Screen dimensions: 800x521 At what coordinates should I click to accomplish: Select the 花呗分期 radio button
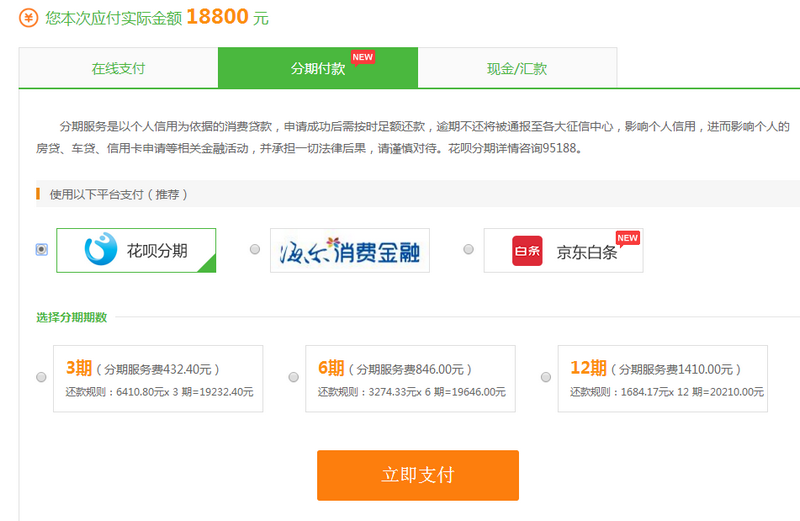coord(41,250)
